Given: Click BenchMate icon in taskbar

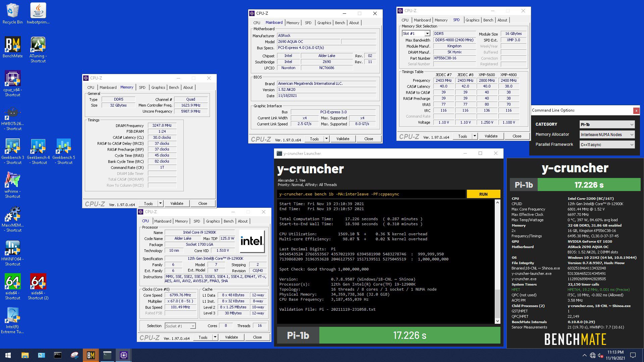Looking at the screenshot, I should pyautogui.click(x=91, y=355).
